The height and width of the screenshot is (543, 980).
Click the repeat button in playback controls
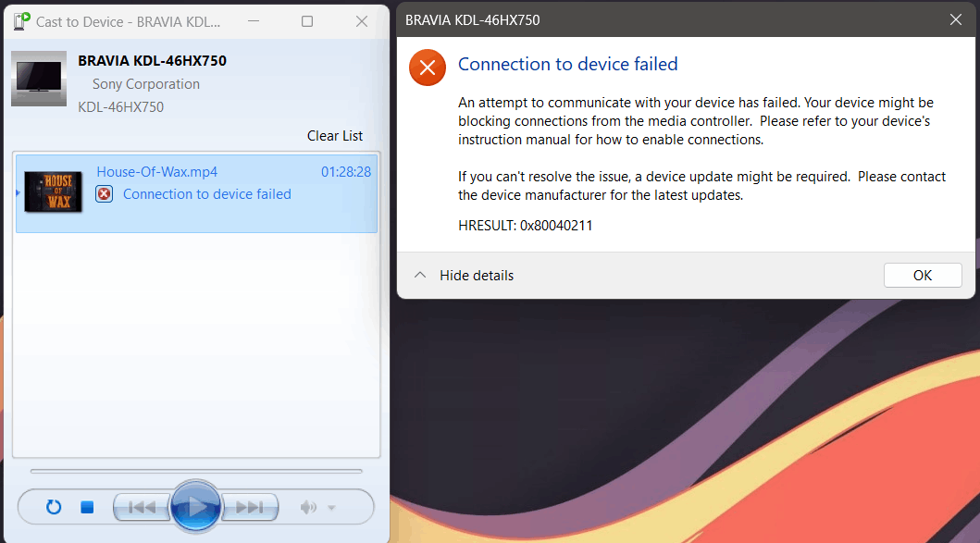click(x=54, y=507)
